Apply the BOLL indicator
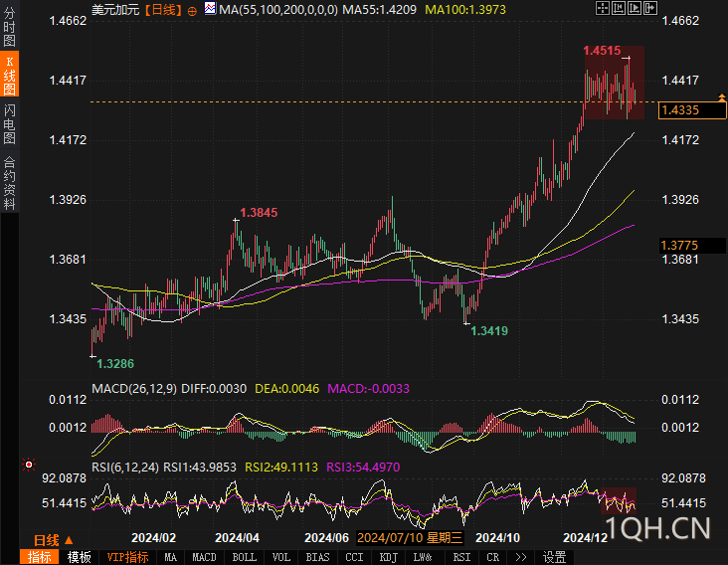Screen dimensions: 728x565 245,557
